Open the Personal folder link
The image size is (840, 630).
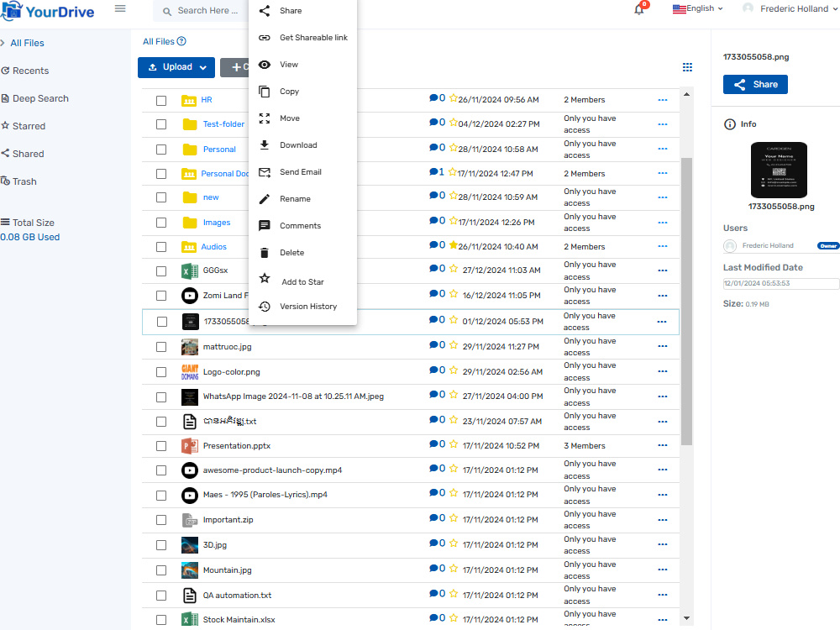(x=219, y=150)
